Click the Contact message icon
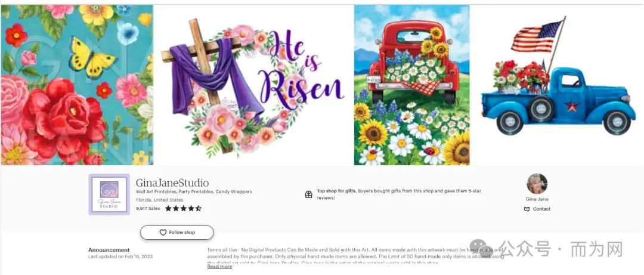 click(x=527, y=209)
